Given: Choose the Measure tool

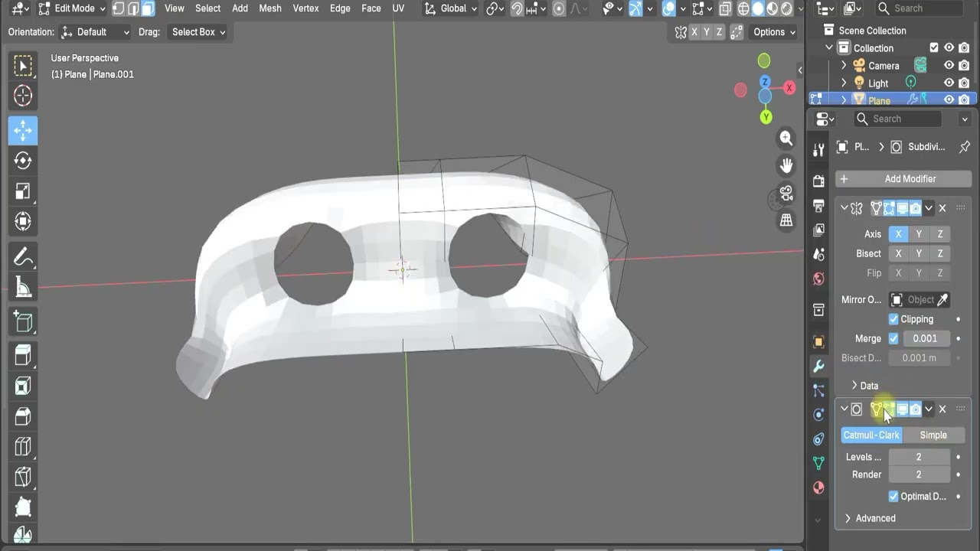Looking at the screenshot, I should tap(23, 288).
